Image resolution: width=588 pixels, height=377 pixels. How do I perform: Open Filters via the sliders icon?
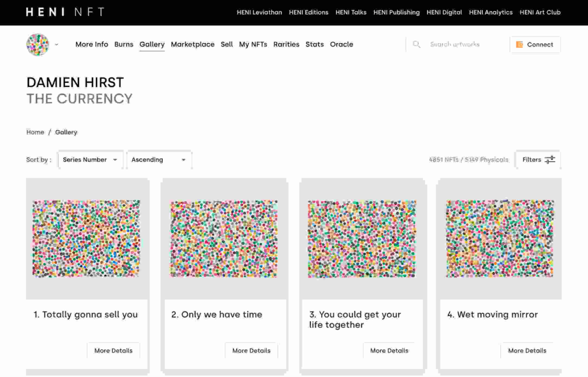point(550,160)
